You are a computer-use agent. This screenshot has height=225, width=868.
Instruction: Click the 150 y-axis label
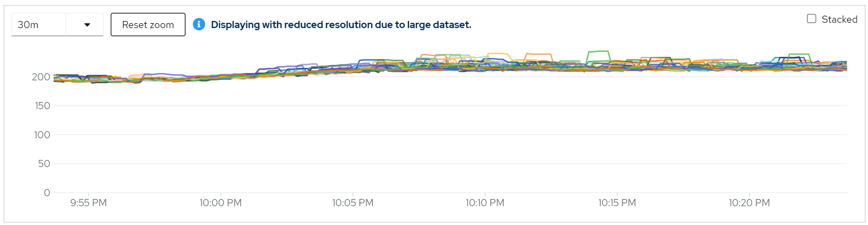(42, 106)
